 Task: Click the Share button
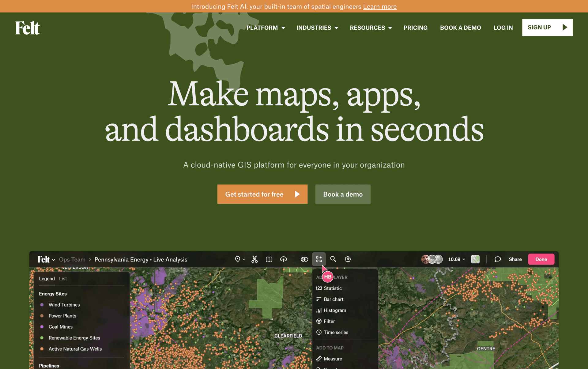point(515,259)
